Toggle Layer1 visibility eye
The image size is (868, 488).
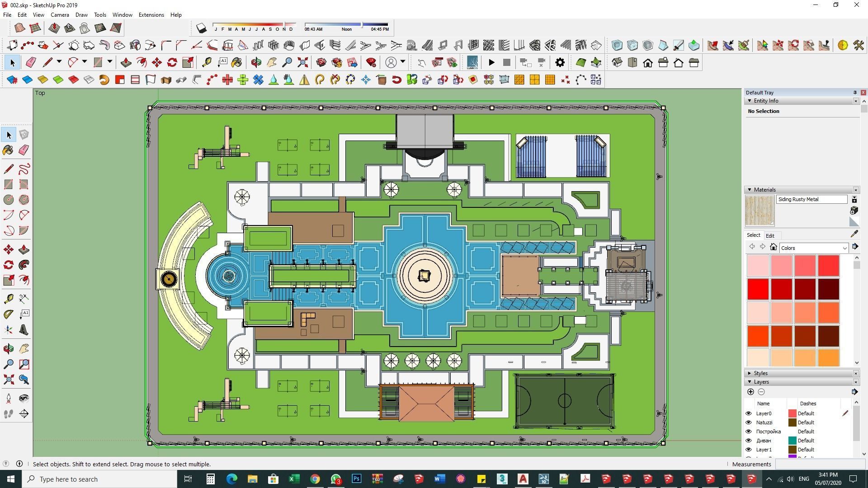[x=748, y=450]
